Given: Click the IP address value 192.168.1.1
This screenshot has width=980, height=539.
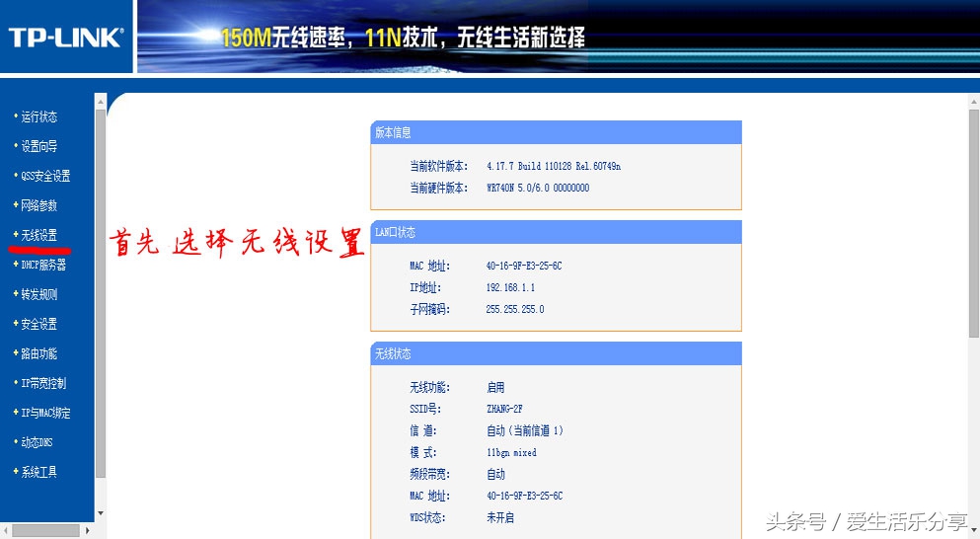Looking at the screenshot, I should pyautogui.click(x=510, y=287).
